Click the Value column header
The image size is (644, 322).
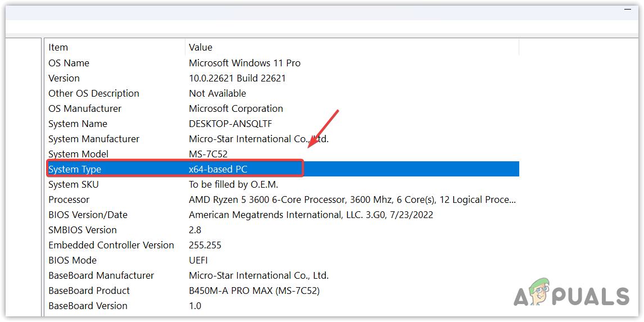(x=201, y=48)
